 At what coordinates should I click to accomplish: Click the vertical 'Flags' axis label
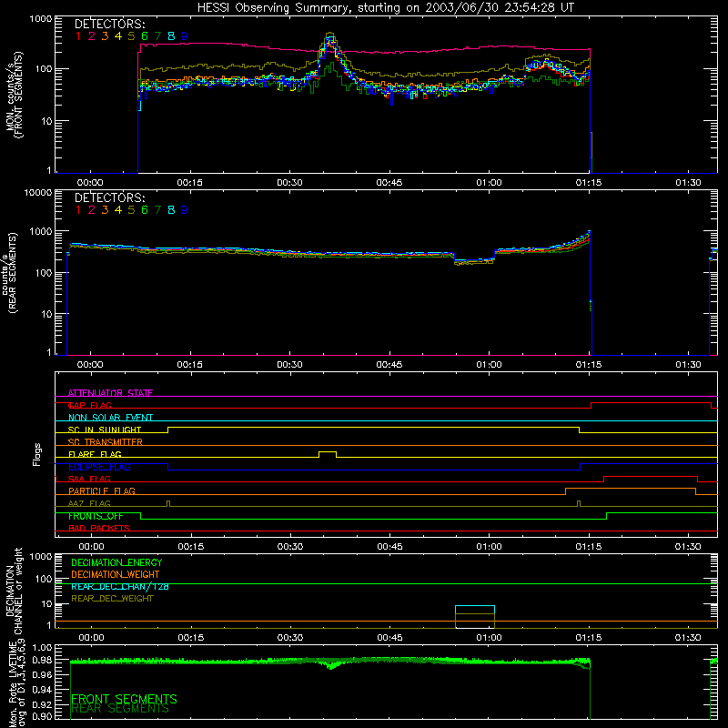click(37, 454)
